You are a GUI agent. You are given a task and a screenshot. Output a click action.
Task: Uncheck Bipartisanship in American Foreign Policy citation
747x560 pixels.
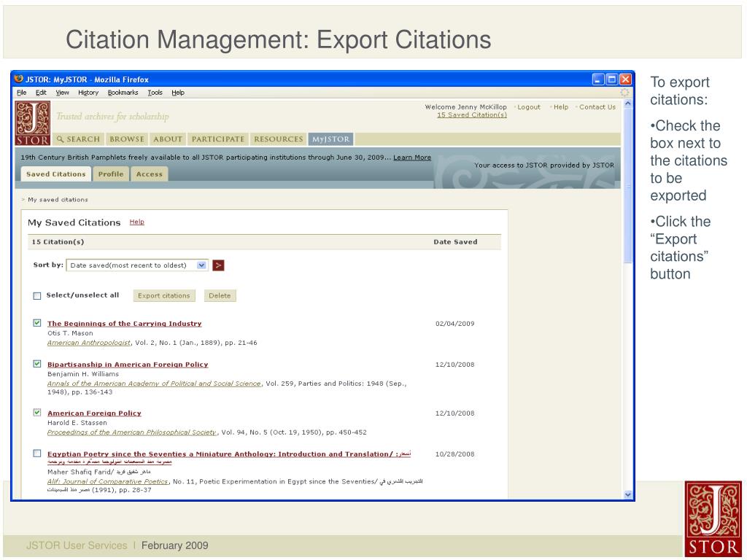[x=37, y=364]
